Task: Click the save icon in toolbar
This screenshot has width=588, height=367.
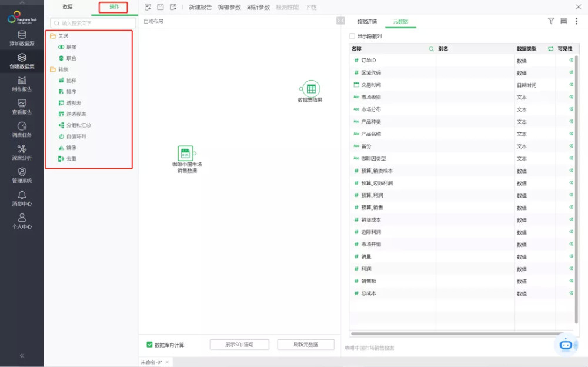Action: (x=161, y=6)
